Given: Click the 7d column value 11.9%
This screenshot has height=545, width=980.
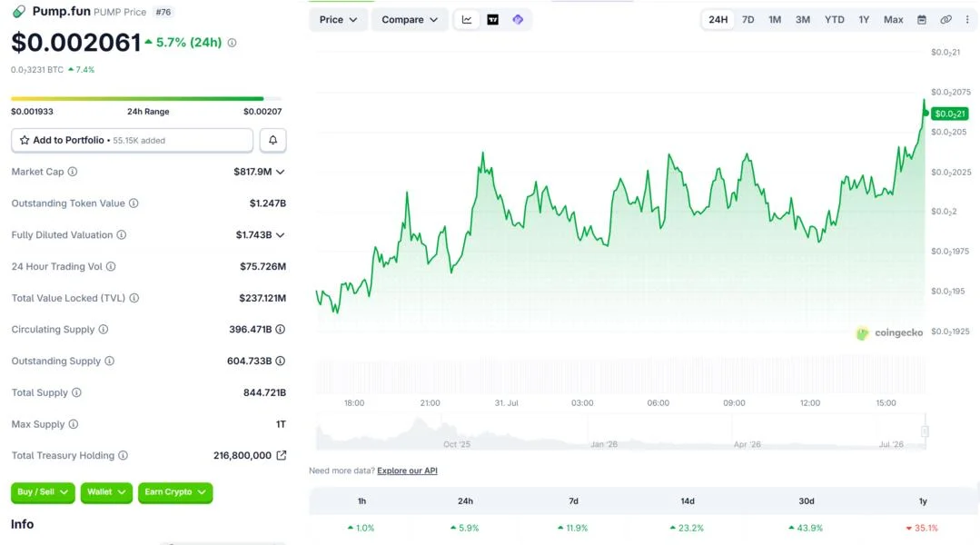Looking at the screenshot, I should (x=573, y=528).
